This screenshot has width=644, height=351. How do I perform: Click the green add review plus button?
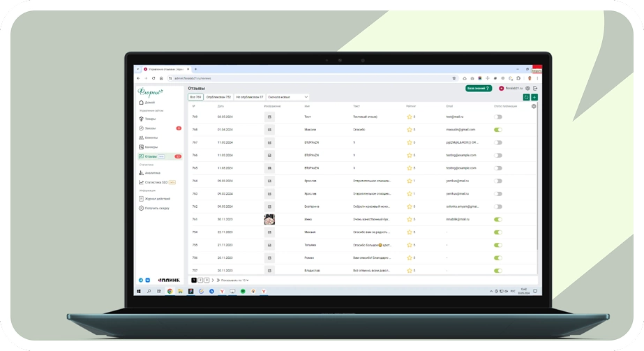534,97
